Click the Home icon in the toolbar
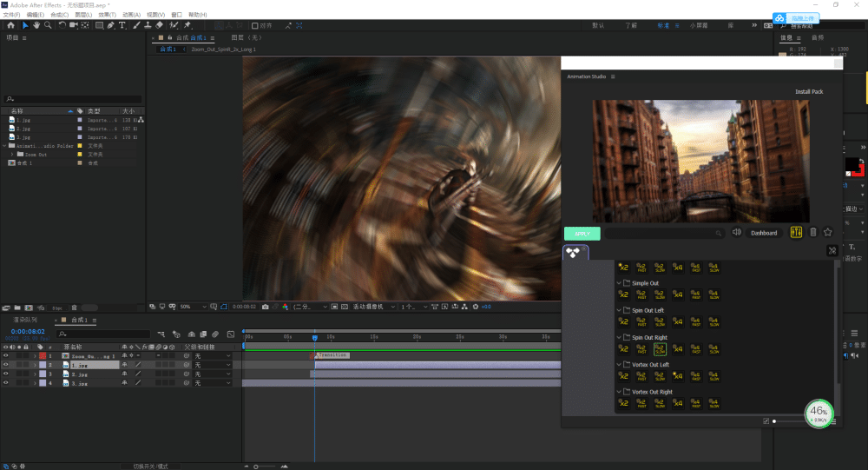This screenshot has width=868, height=470. click(10, 25)
